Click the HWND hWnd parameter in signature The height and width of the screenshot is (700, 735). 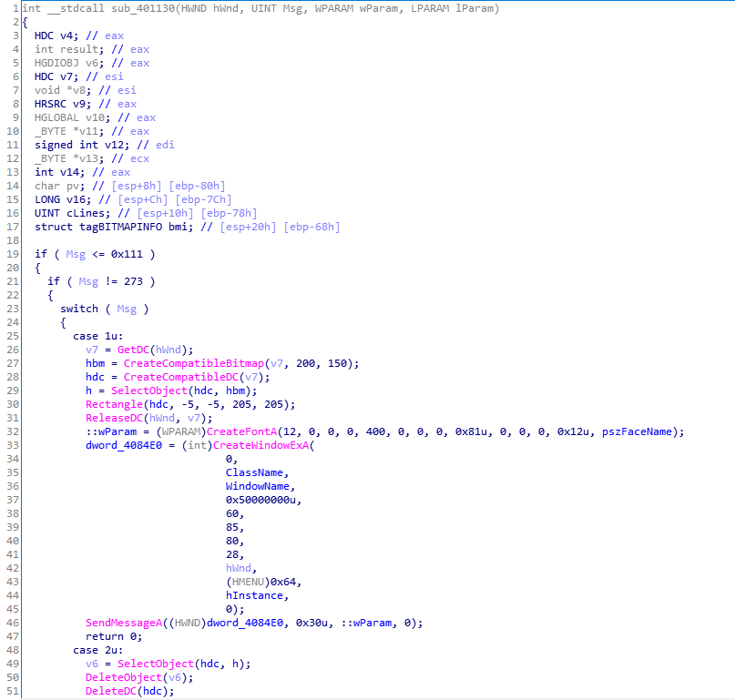209,8
